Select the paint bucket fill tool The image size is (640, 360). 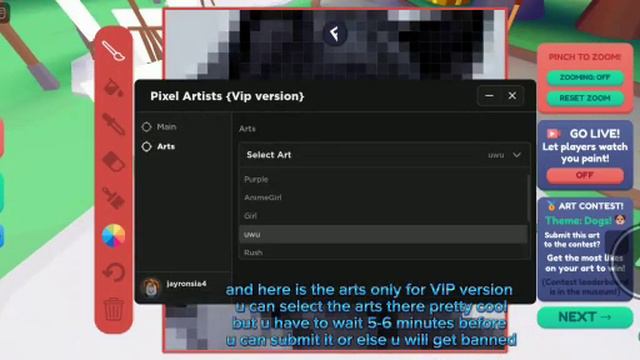tap(113, 87)
